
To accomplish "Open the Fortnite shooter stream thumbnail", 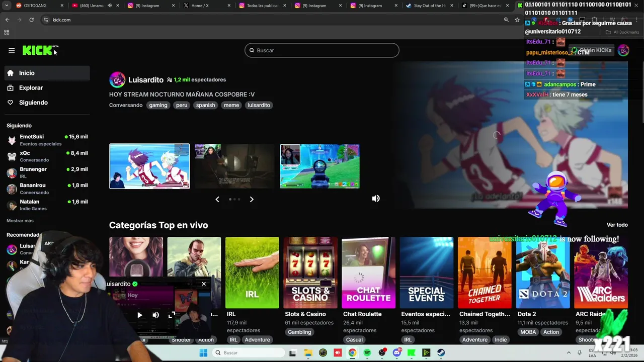I will (x=319, y=166).
